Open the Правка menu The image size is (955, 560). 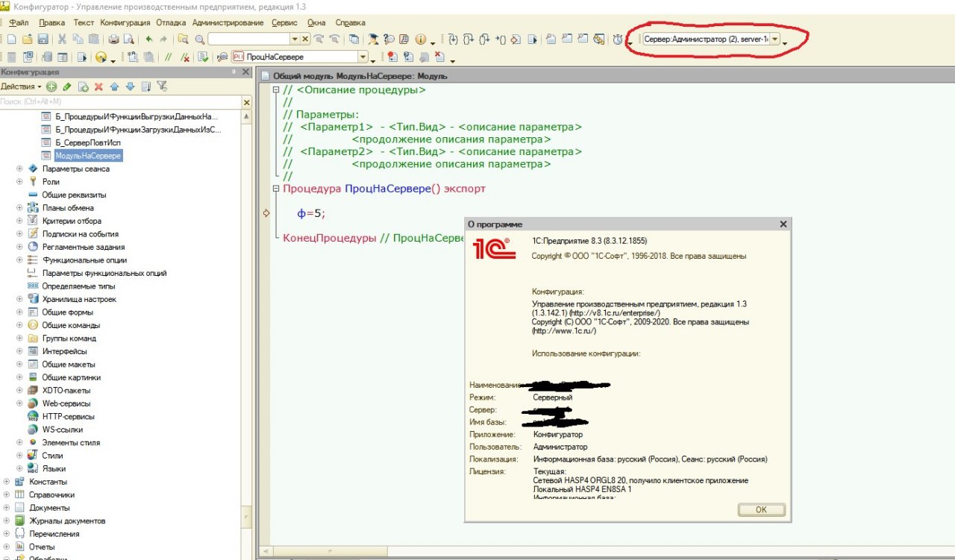pos(51,22)
